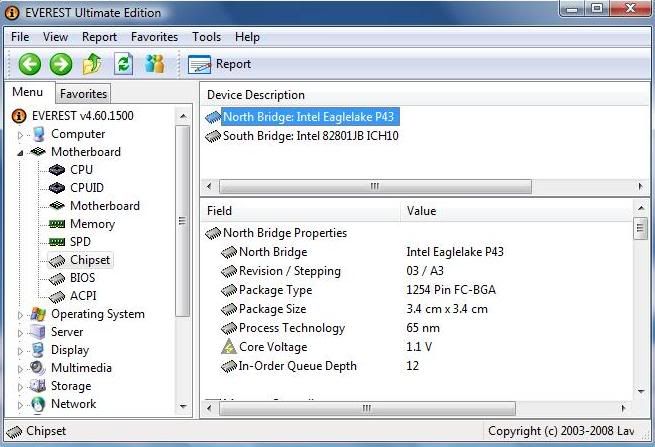Click the Multimedia speaker tree icon
The image size is (655, 447).
pos(38,368)
